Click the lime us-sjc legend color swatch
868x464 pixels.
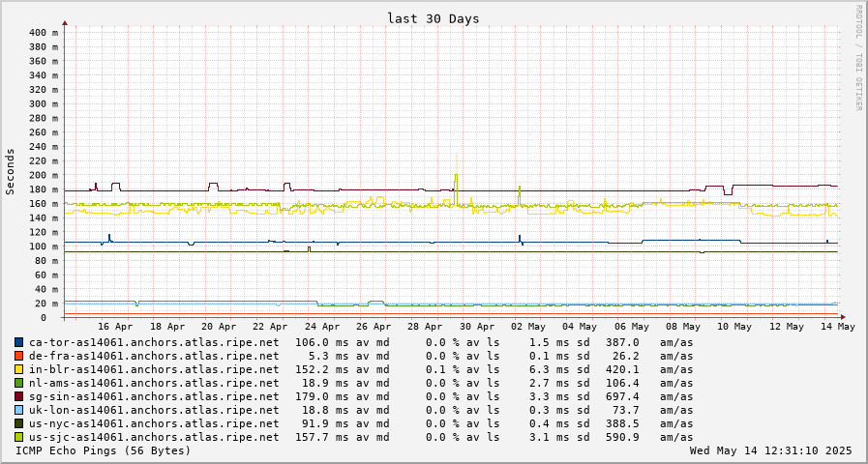[x=19, y=438]
